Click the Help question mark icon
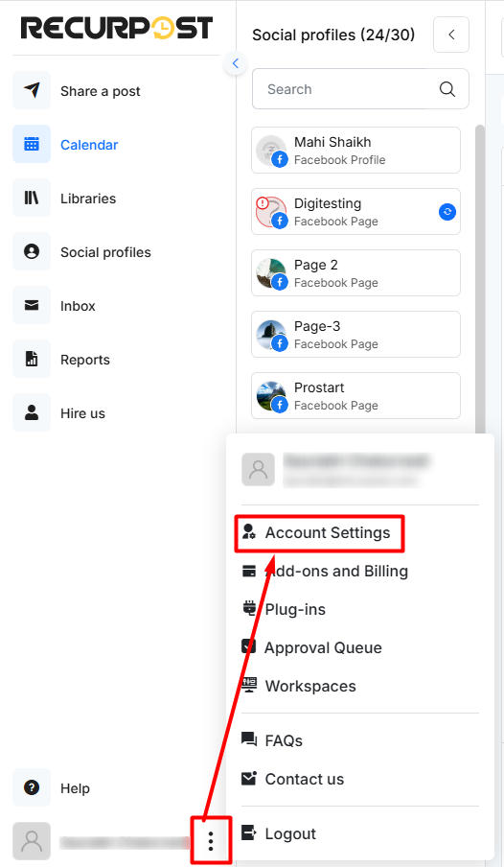The width and height of the screenshot is (504, 867). [x=32, y=787]
